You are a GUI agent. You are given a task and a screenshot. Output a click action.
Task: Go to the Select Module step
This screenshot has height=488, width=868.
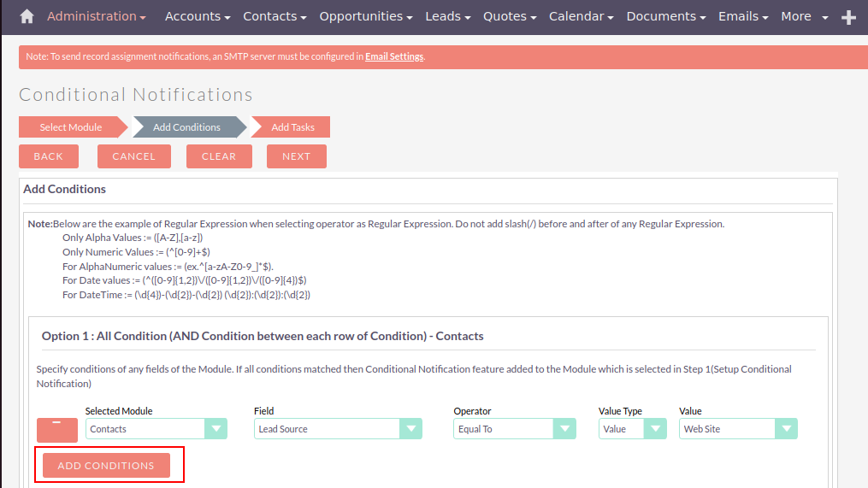(71, 127)
